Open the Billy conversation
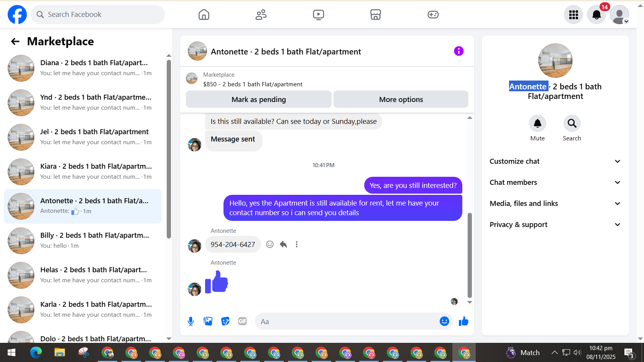The height and width of the screenshot is (362, 644). 83,241
